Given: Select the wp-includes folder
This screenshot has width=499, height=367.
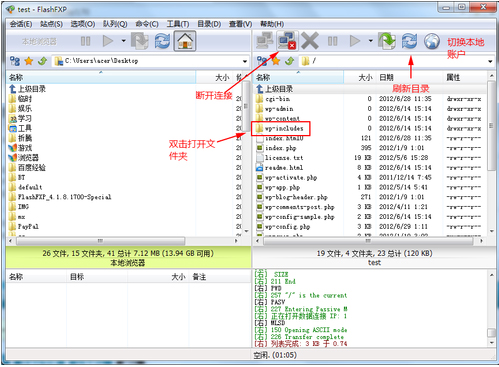Looking at the screenshot, I should coord(280,128).
